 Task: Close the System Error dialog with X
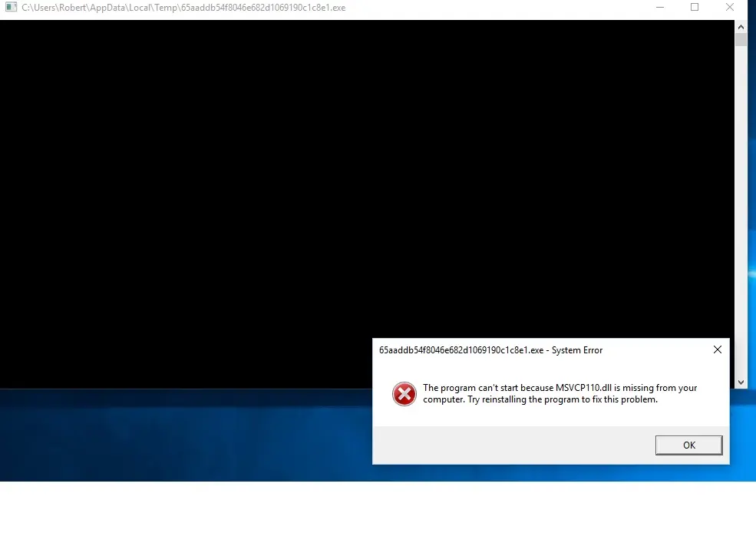pyautogui.click(x=718, y=349)
